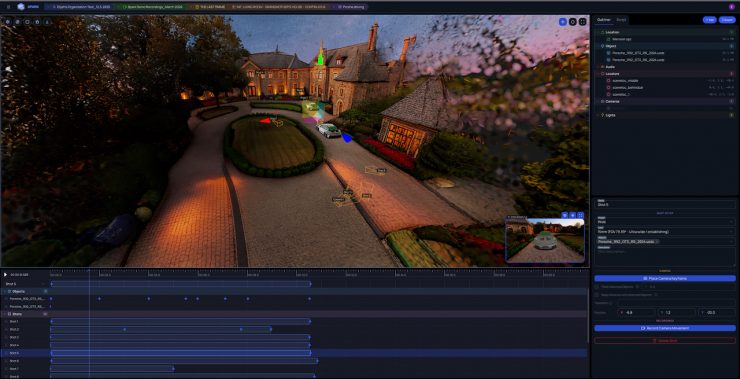The height and width of the screenshot is (379, 740).
Task: Select the white Porsche car in viewport
Action: [329, 130]
